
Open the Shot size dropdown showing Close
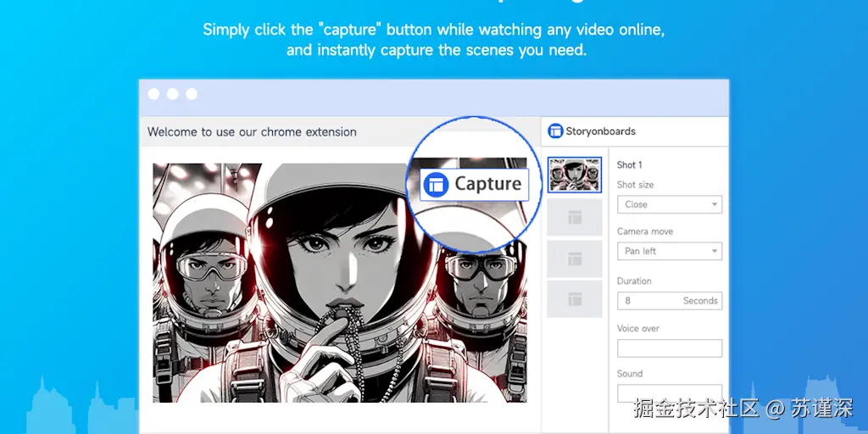670,204
